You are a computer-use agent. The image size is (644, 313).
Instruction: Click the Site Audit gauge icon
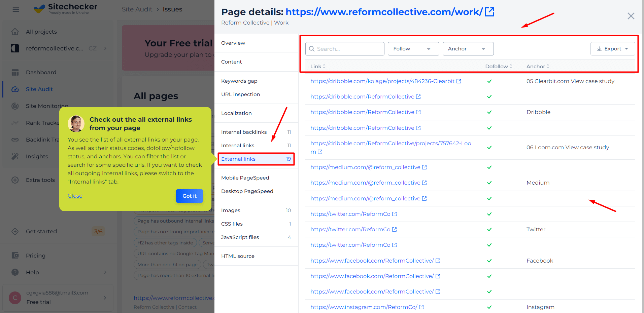[x=15, y=89]
